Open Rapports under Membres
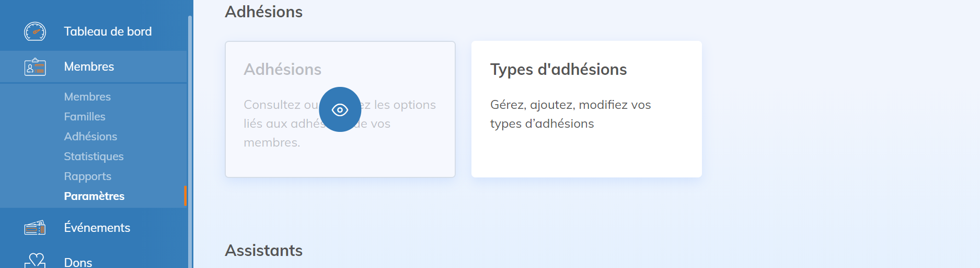Image resolution: width=980 pixels, height=268 pixels. [87, 176]
